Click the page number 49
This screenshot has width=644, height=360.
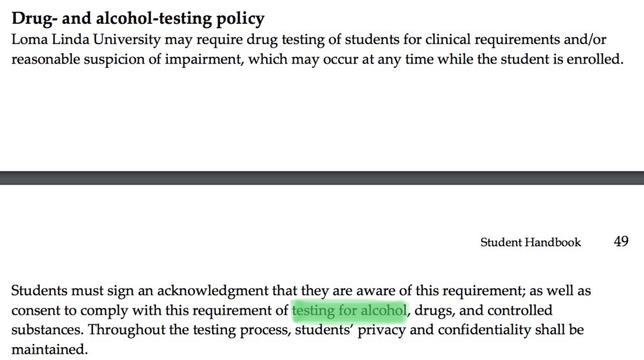621,242
